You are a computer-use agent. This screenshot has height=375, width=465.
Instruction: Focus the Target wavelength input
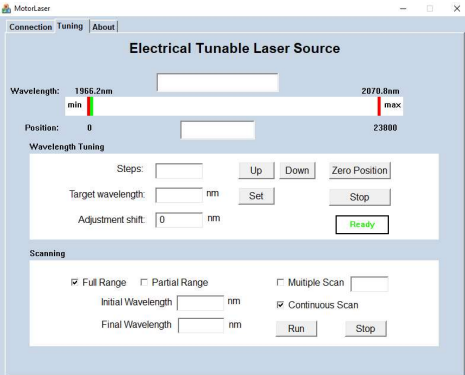coord(179,195)
